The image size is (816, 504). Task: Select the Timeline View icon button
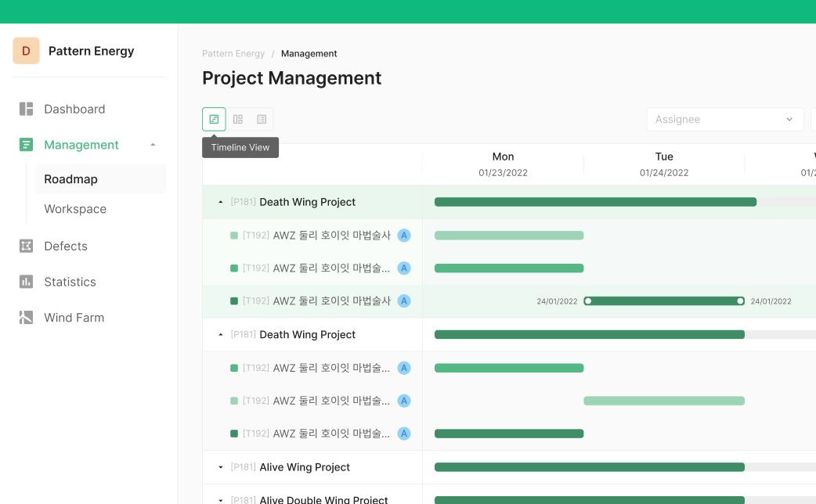click(x=214, y=119)
